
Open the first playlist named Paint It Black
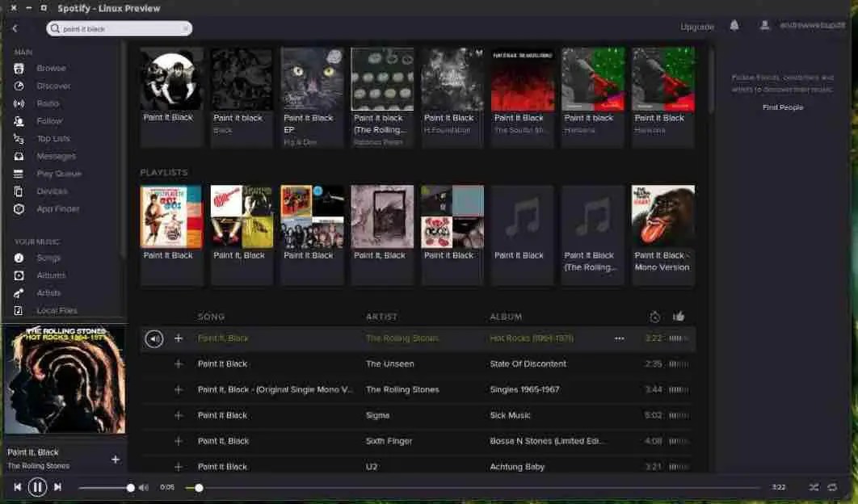171,216
